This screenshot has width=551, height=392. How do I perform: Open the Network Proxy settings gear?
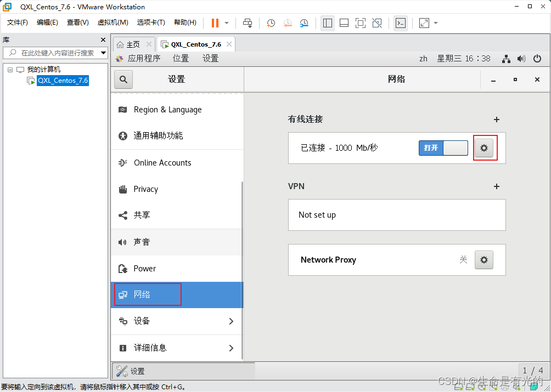pyautogui.click(x=483, y=259)
